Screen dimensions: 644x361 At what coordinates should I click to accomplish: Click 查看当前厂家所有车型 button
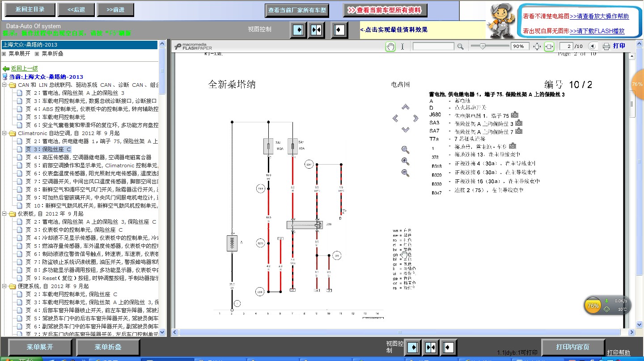(297, 10)
